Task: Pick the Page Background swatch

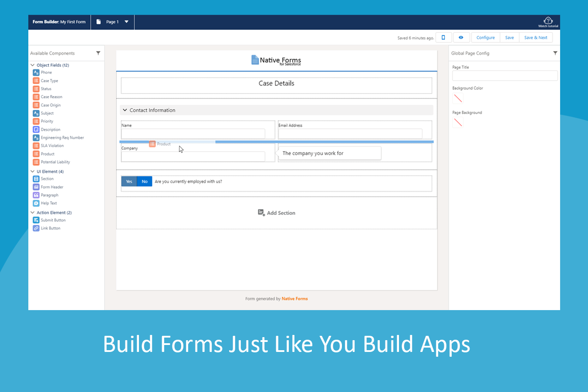Action: click(458, 123)
